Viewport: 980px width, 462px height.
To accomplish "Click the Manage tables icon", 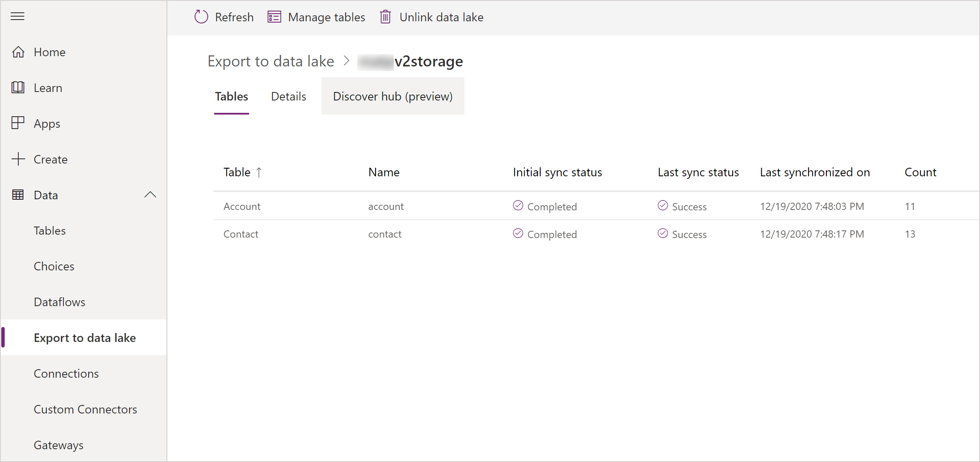I will (x=274, y=17).
